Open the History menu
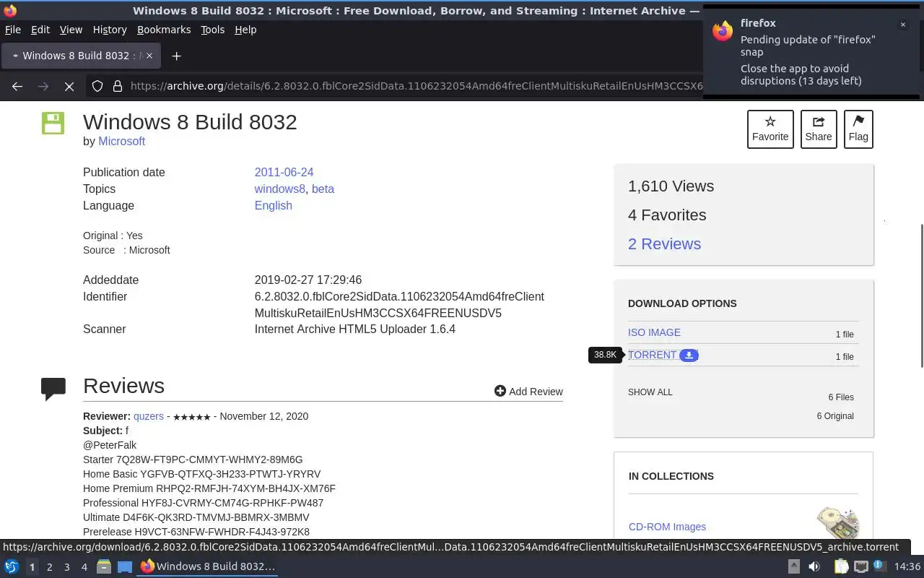Image resolution: width=924 pixels, height=578 pixels. 110,30
